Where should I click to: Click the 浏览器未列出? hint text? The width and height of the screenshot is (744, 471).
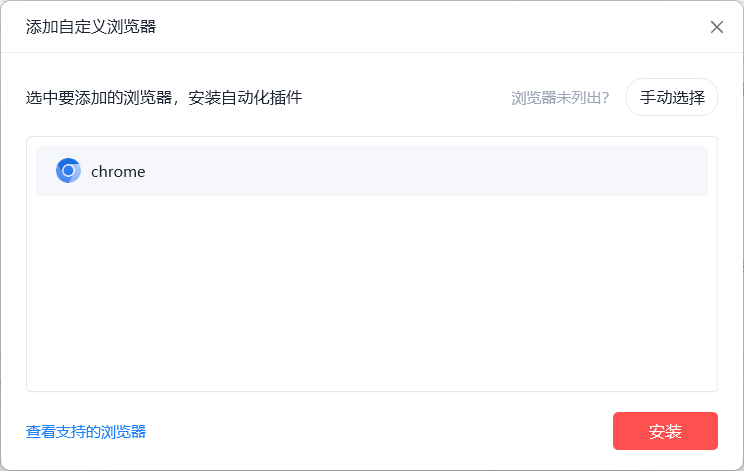[560, 98]
